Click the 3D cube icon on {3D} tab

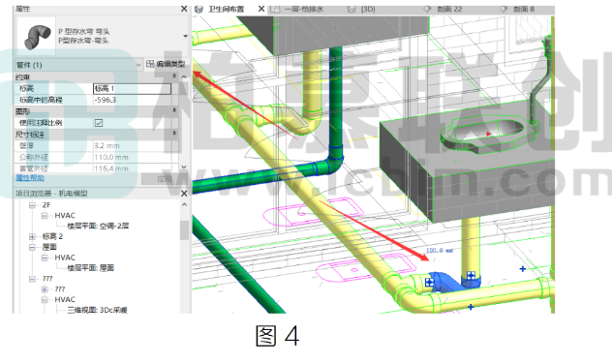tap(352, 9)
